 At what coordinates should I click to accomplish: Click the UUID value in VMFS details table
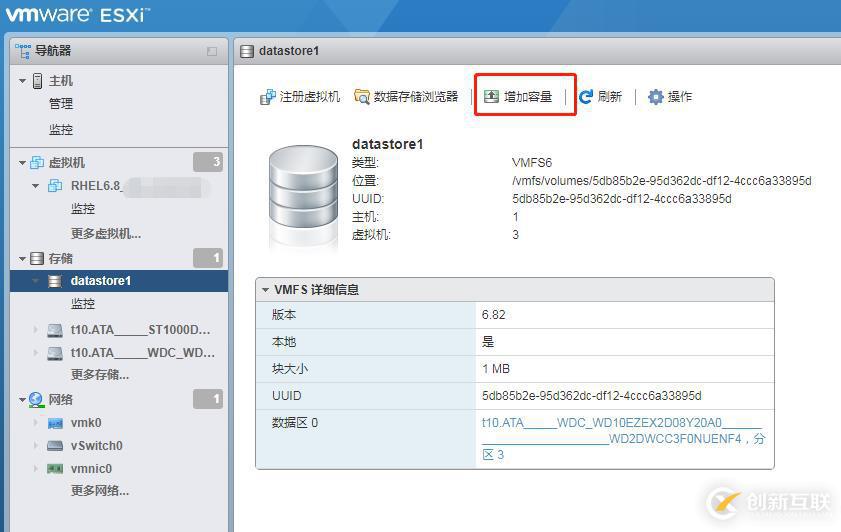click(592, 396)
